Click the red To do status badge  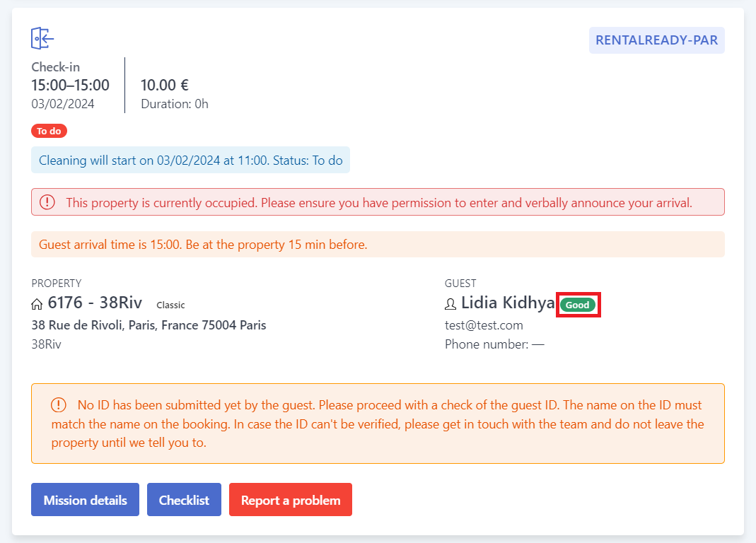[50, 131]
